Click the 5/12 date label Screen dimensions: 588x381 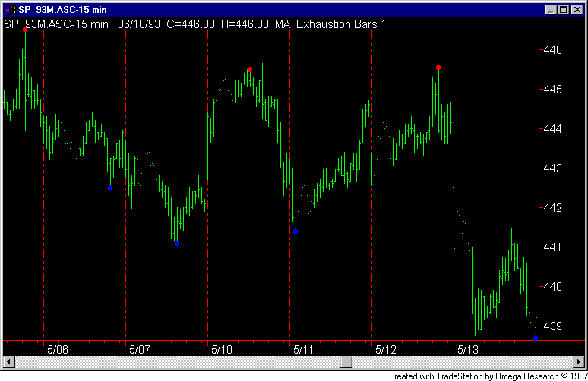click(385, 350)
